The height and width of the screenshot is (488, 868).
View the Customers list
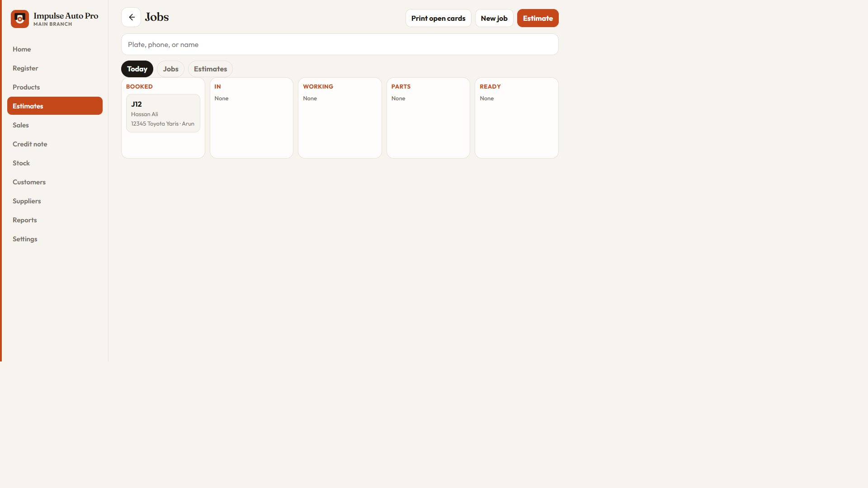click(x=55, y=182)
